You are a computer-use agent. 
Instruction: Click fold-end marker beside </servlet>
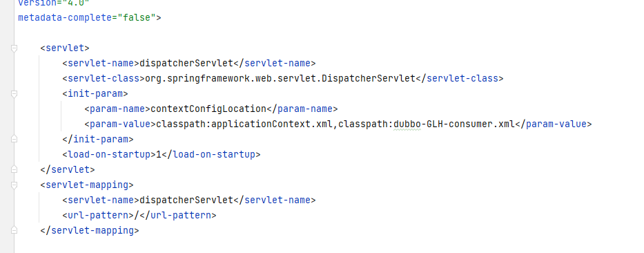pyautogui.click(x=14, y=169)
